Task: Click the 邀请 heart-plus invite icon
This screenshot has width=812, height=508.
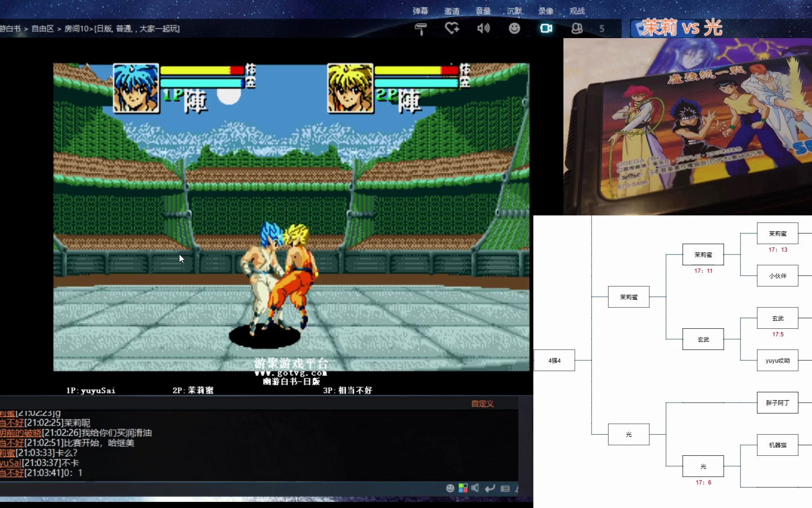Action: [x=452, y=28]
